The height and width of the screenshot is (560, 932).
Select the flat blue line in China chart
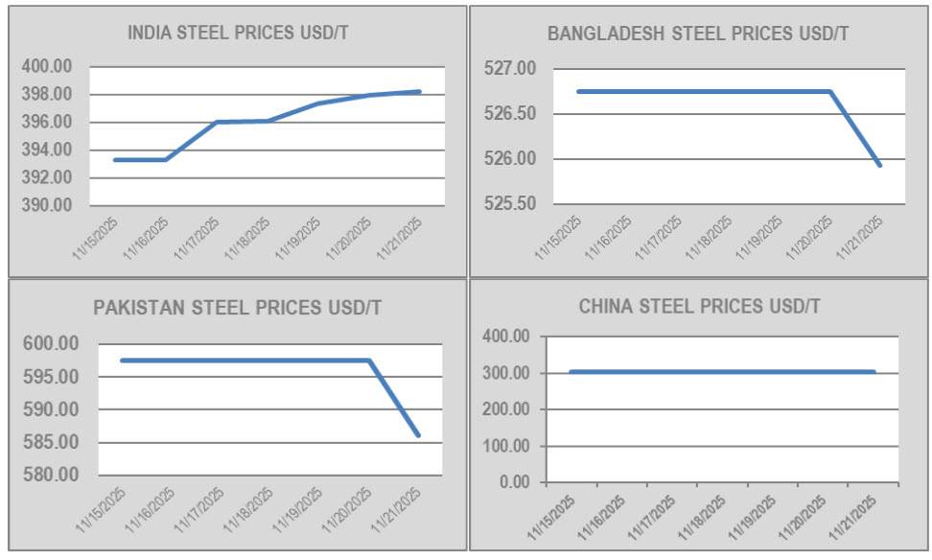click(719, 371)
